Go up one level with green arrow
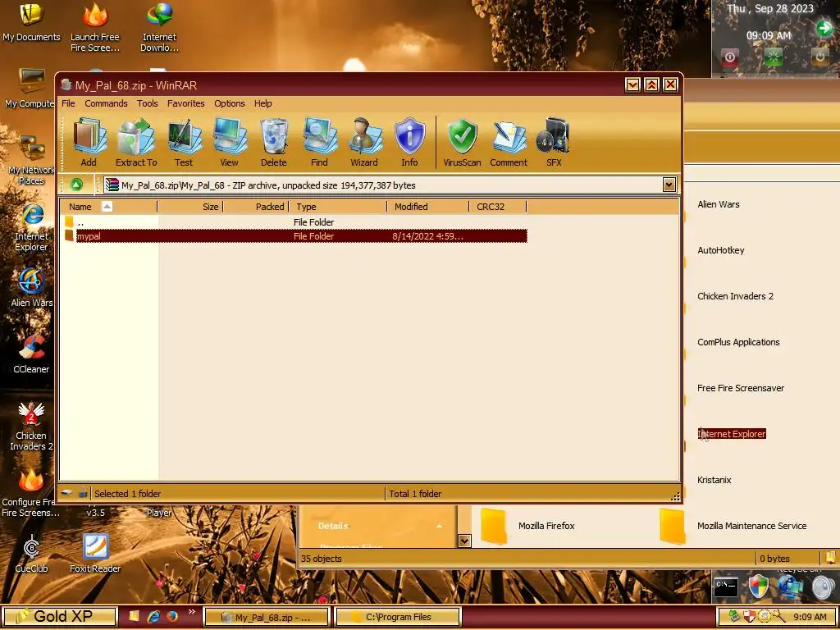The image size is (840, 630). 76,185
